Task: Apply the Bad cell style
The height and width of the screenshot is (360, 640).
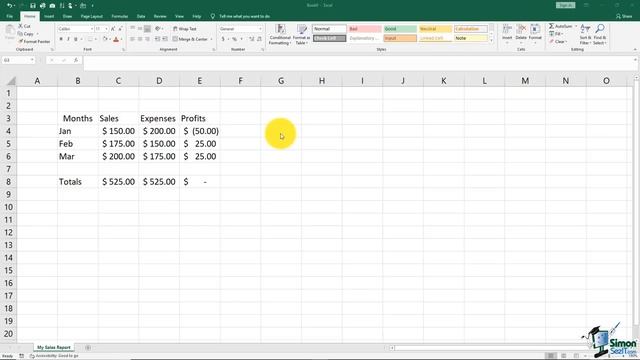Action: point(364,29)
